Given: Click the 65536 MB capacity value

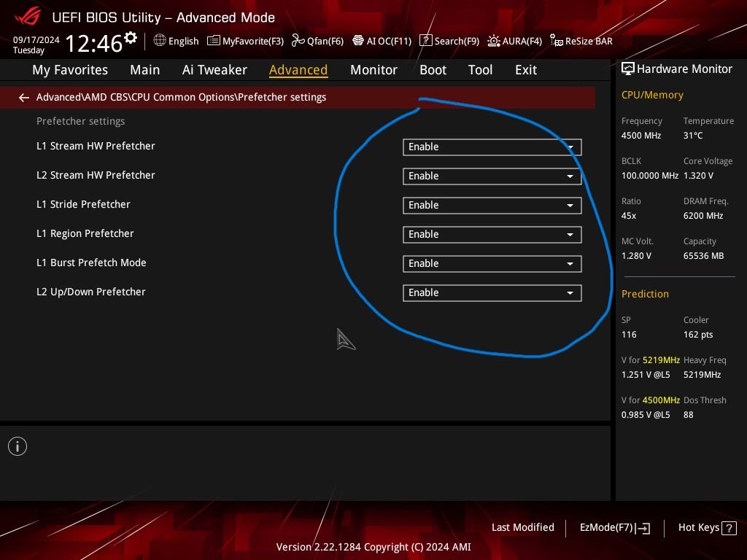Looking at the screenshot, I should (x=704, y=256).
